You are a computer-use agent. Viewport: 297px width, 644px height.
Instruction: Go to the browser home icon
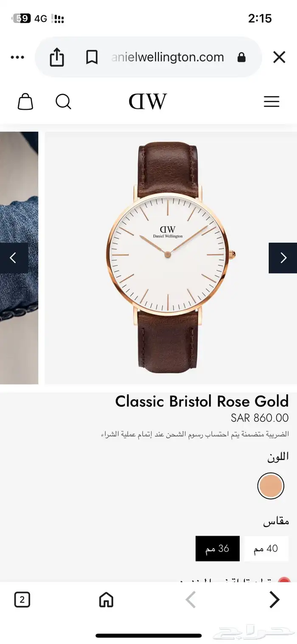(x=106, y=600)
